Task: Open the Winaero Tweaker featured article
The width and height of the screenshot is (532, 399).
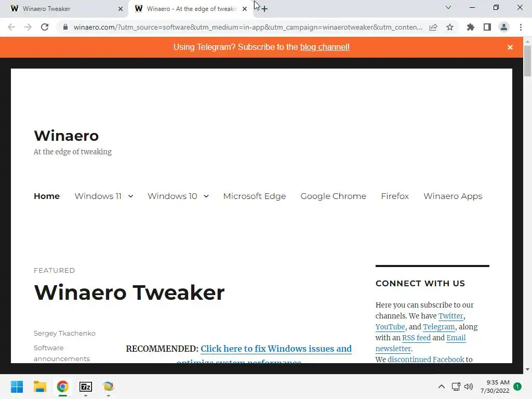Action: pyautogui.click(x=129, y=292)
